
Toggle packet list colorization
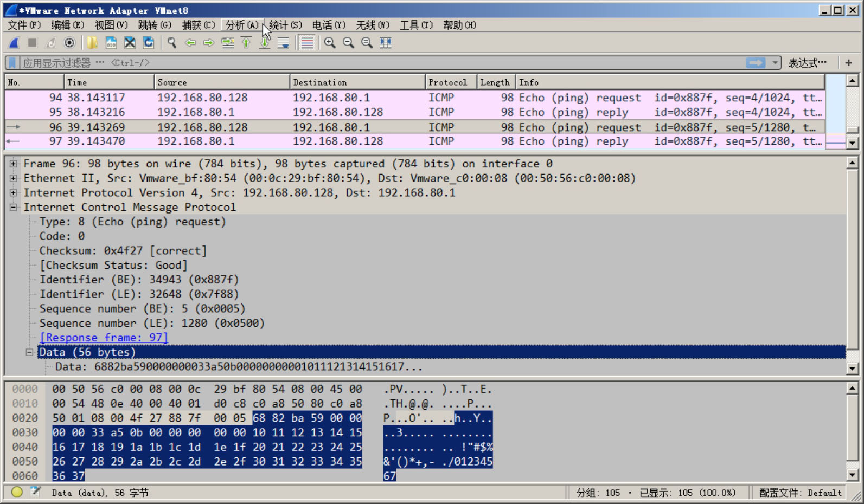[307, 43]
